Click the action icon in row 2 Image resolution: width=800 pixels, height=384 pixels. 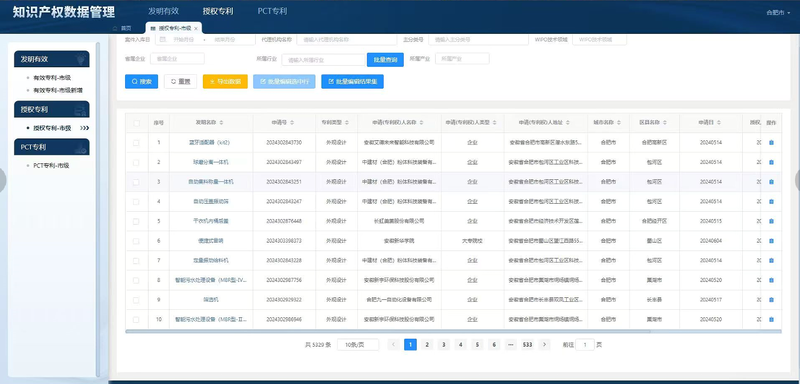tap(771, 162)
